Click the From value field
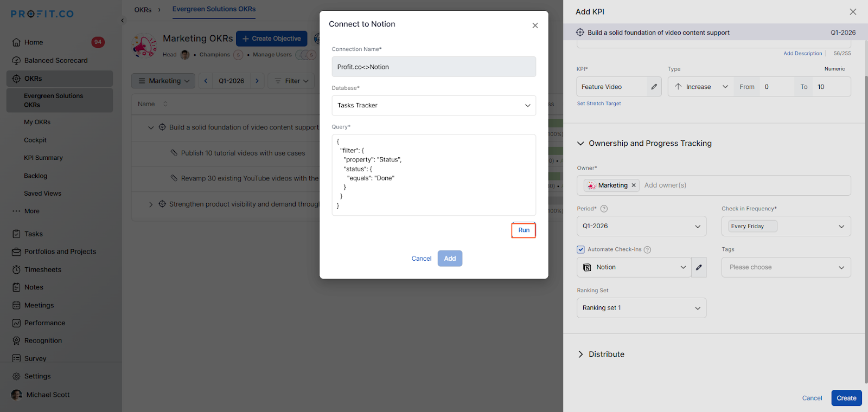 click(x=777, y=87)
